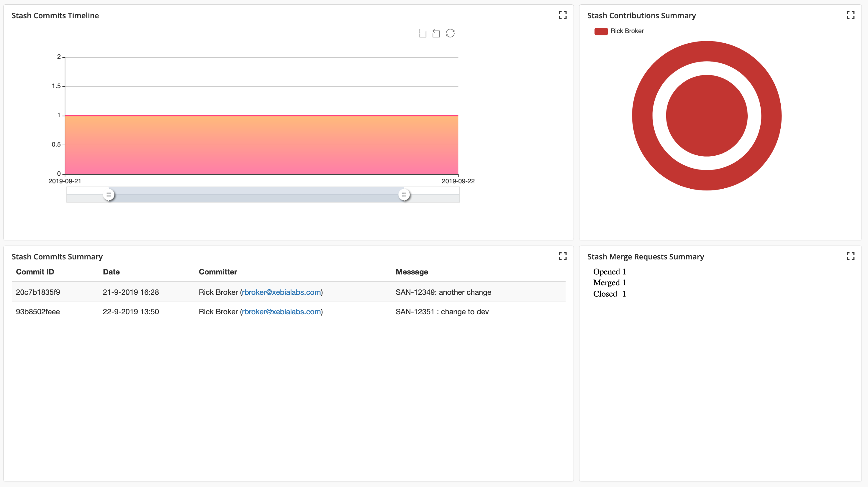Expand Stash Commits Summary panel to fullscreen
Screen dimensions: 868x487
click(x=562, y=256)
